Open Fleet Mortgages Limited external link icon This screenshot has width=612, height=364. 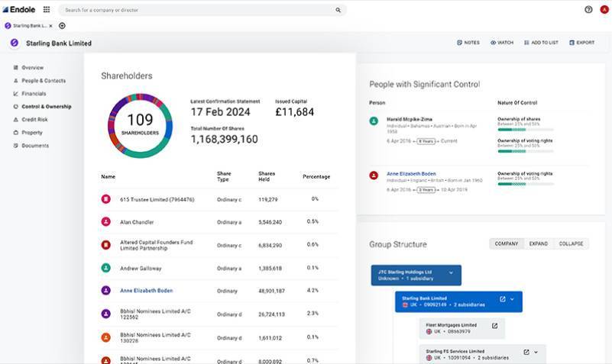pos(494,326)
